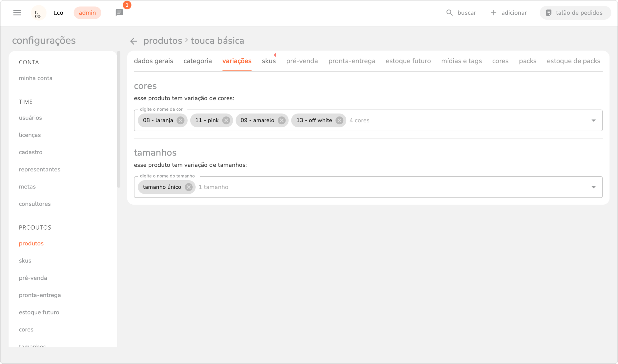618x364 pixels.
Task: Expand the cores dropdown arrow
Action: pyautogui.click(x=593, y=120)
